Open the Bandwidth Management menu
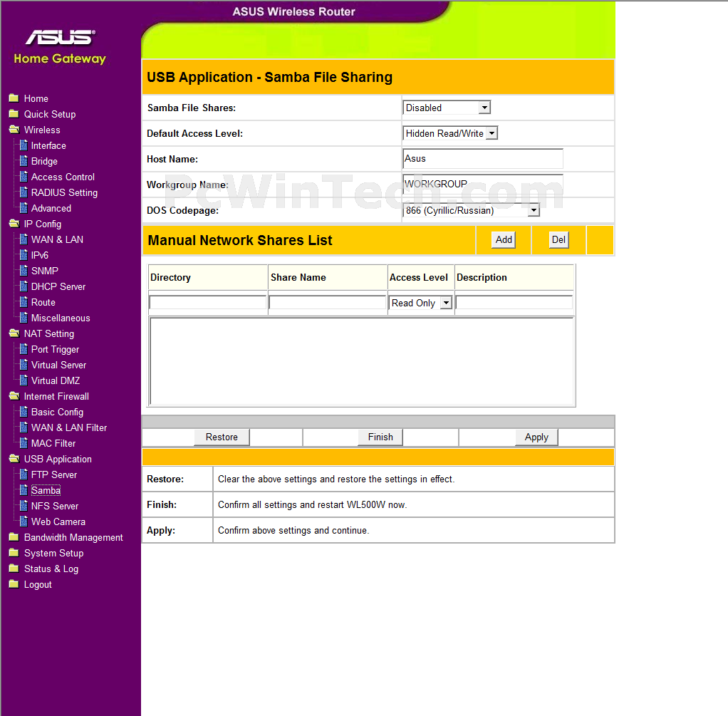728x716 pixels. (x=73, y=537)
